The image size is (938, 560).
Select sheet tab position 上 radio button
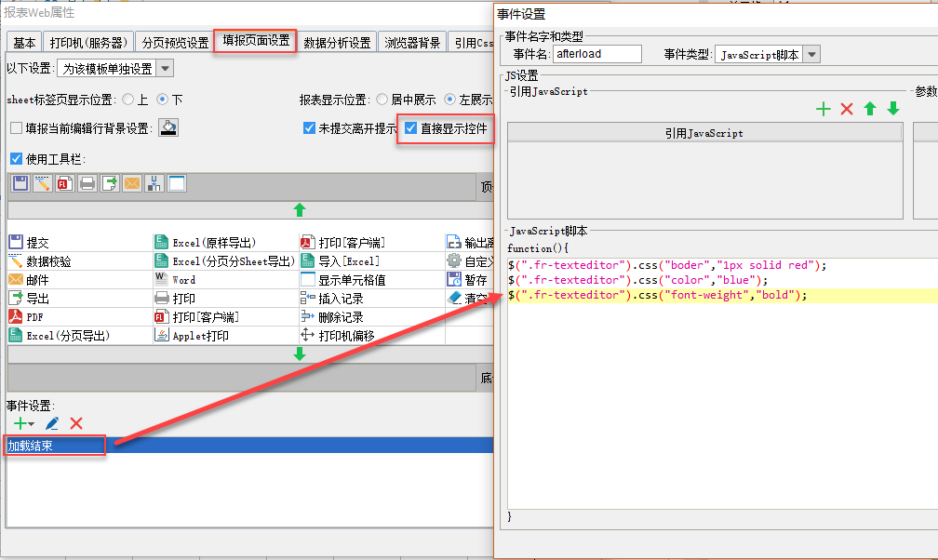[x=128, y=100]
